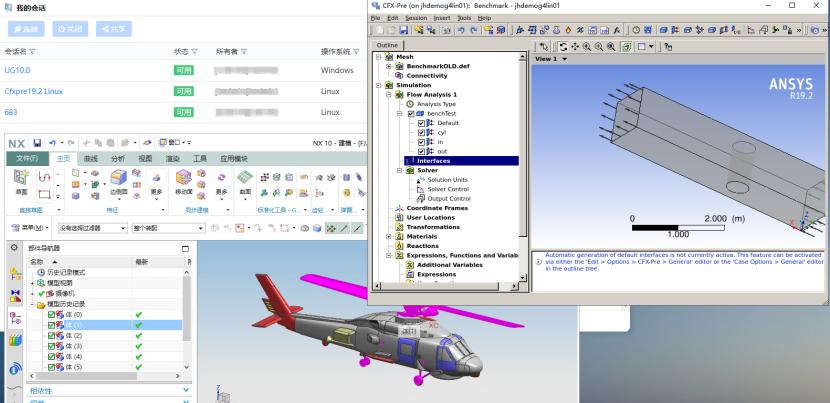Collapse the Mesh node in CFX-Pre outline

pos(378,57)
